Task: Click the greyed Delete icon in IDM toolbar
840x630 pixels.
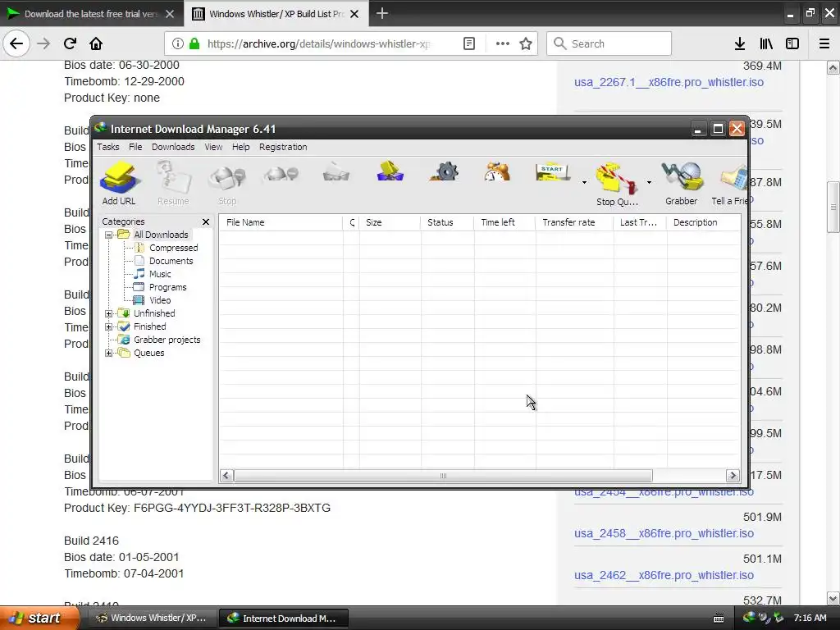Action: [336, 174]
